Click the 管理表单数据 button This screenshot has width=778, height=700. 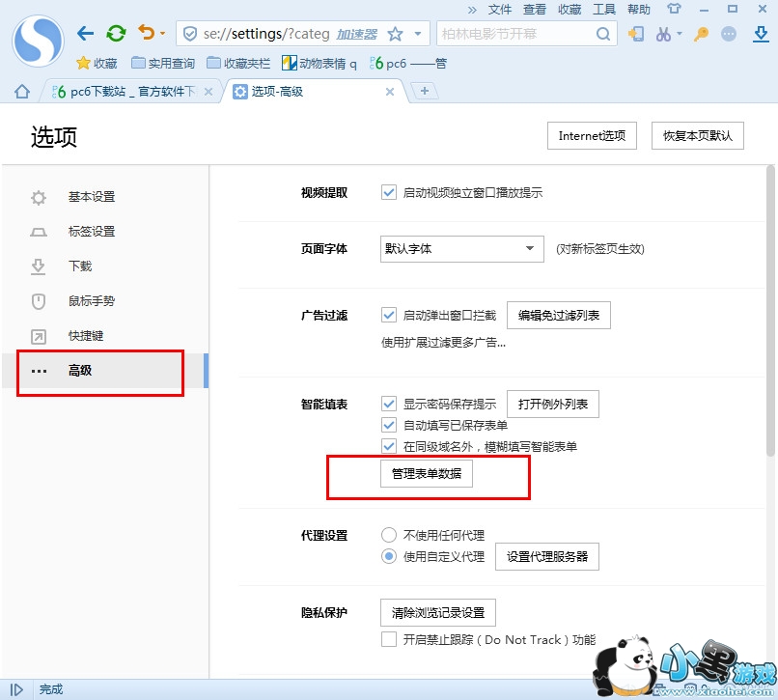click(427, 474)
